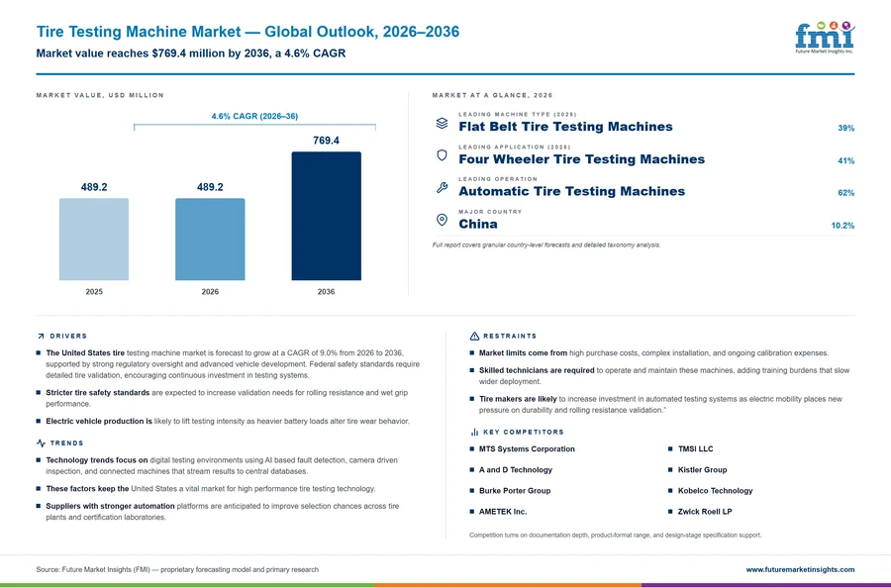Open the www.futuremarketinsights.com link
Screen dimensions: 891x588
pos(800,569)
